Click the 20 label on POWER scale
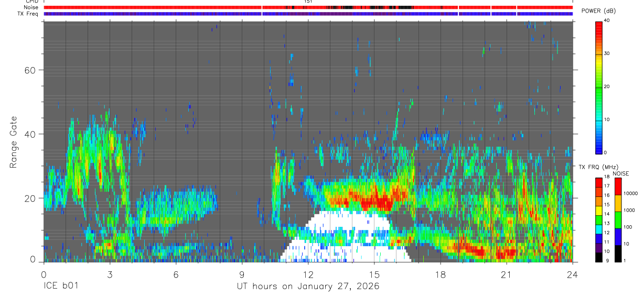Screen dimensions: 644x297 607,86
